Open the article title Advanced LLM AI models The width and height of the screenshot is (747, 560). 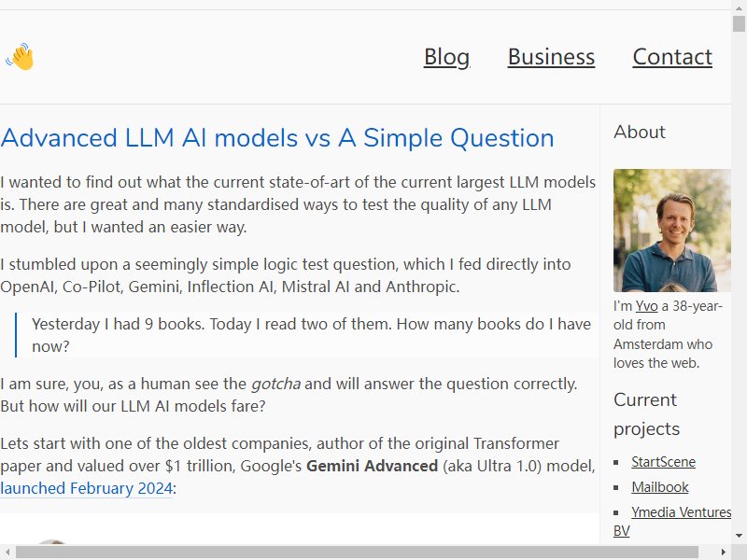(276, 138)
